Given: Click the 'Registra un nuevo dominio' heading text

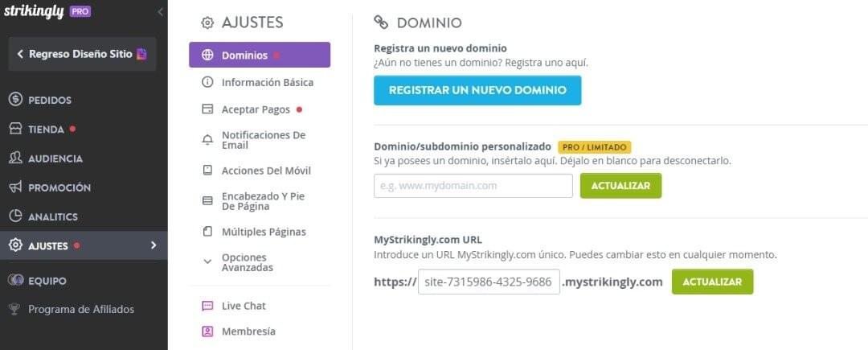Looking at the screenshot, I should [440, 49].
